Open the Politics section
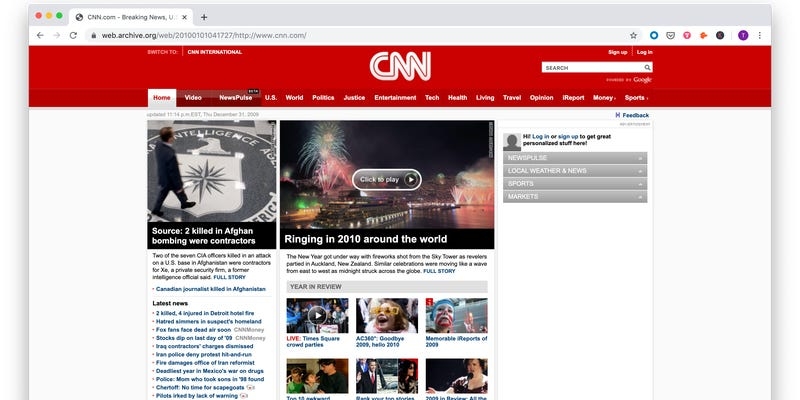 [x=323, y=98]
